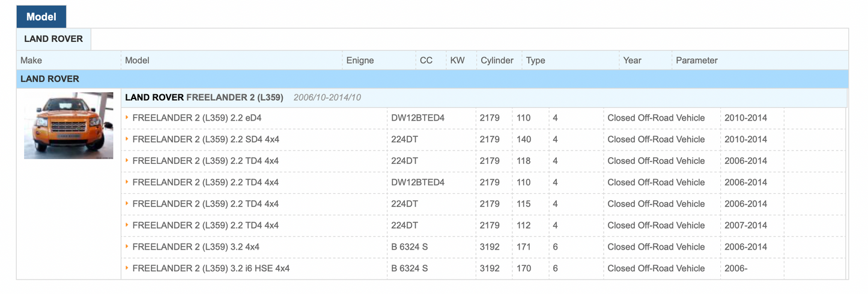868x294 pixels.
Task: Click the KW column header
Action: [457, 60]
